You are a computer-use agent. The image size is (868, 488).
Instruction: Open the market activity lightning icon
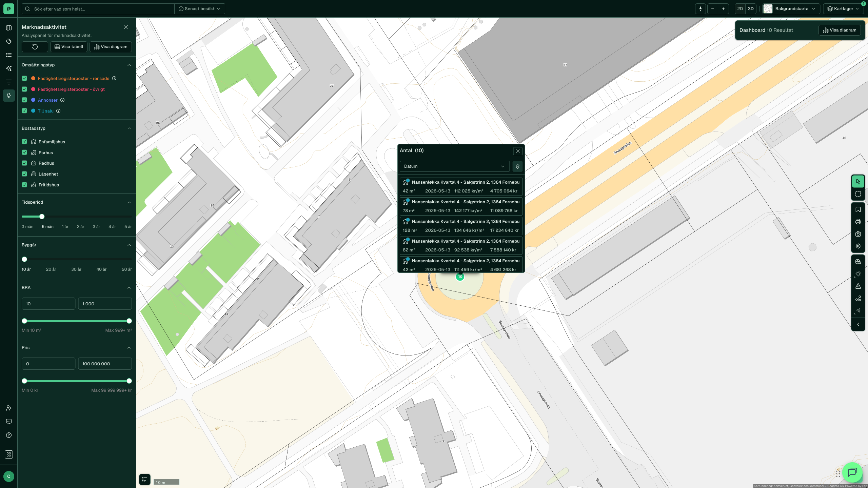pos(9,96)
